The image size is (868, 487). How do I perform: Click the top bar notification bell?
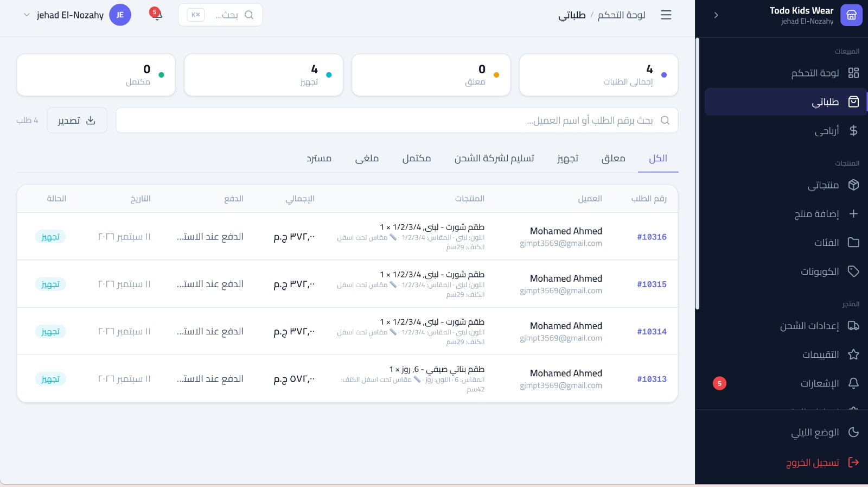point(156,15)
